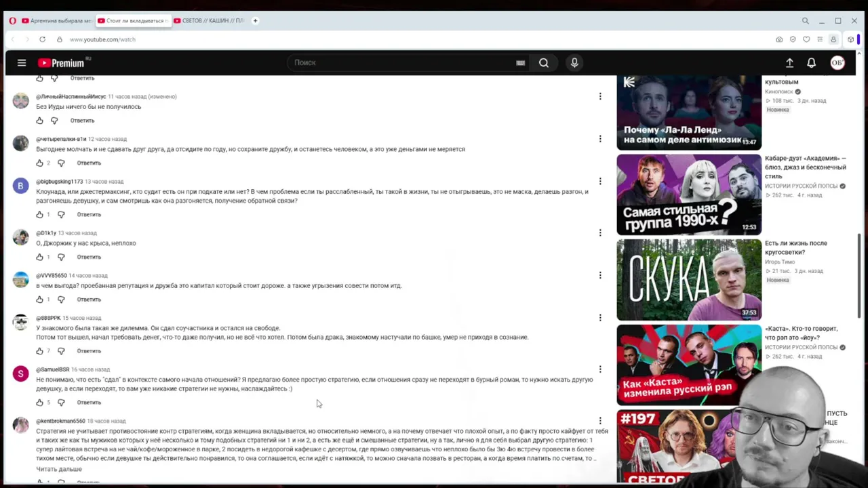This screenshot has width=868, height=488.
Task: Expand comment with "Читать дальше"
Action: pyautogui.click(x=59, y=469)
